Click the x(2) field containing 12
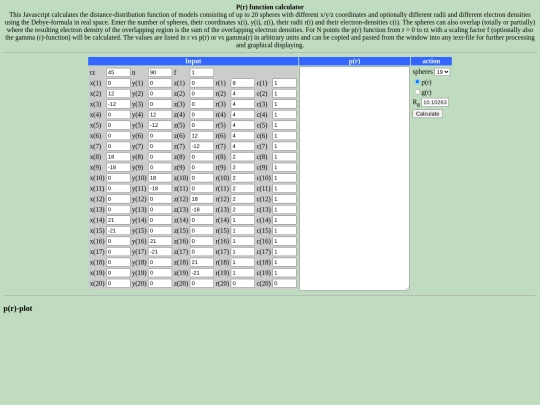The height and width of the screenshot is (405, 540). pyautogui.click(x=118, y=94)
